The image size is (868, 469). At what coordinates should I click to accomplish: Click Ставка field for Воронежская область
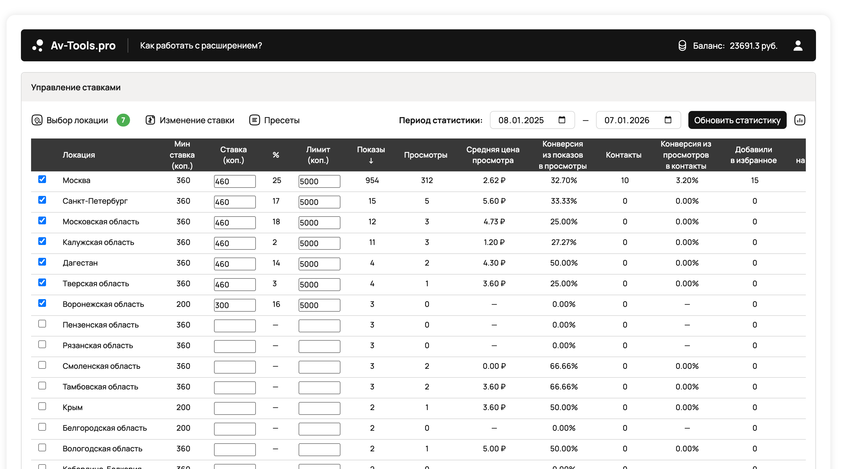(x=235, y=305)
